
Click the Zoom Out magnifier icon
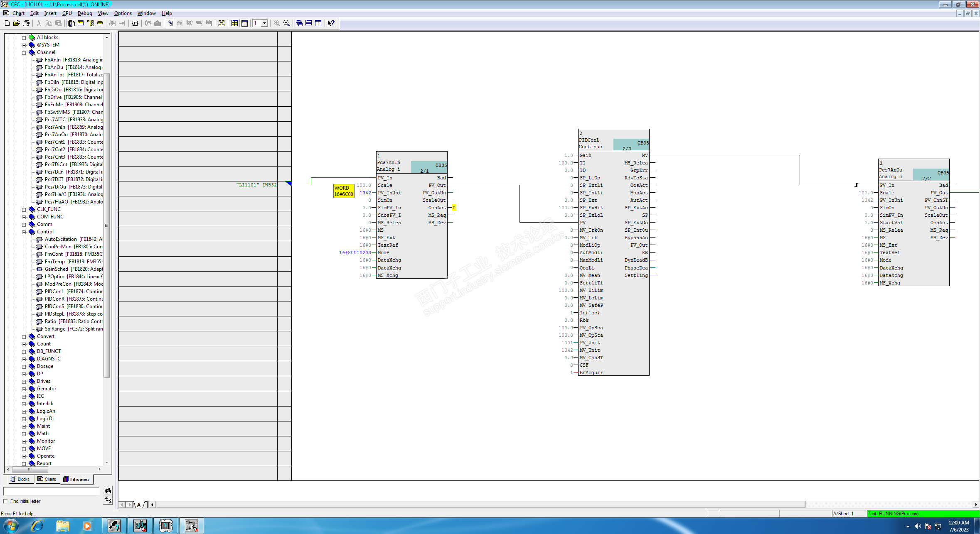coord(286,23)
